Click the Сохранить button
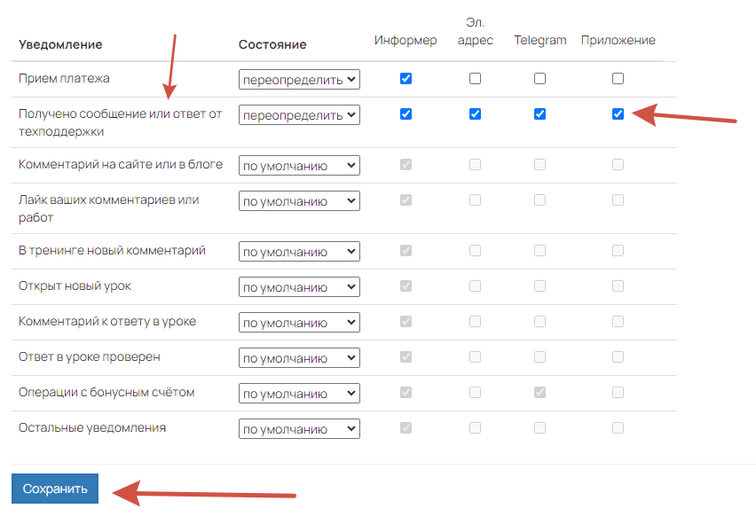This screenshot has height=532, width=756. [x=54, y=488]
